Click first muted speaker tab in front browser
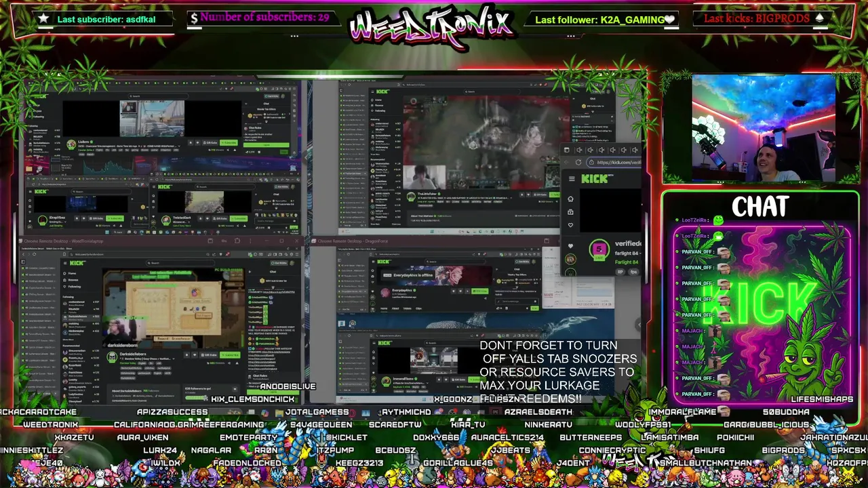The width and height of the screenshot is (868, 488). 579,150
